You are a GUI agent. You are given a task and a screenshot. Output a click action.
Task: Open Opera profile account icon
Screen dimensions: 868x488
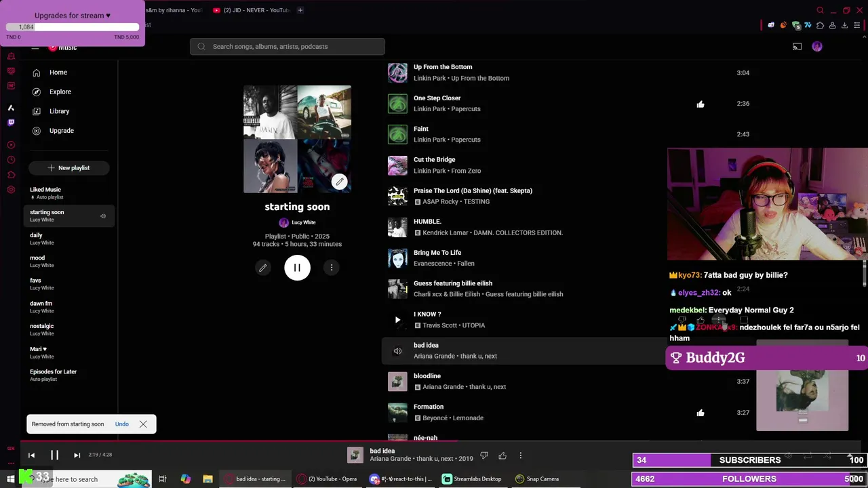click(x=832, y=25)
